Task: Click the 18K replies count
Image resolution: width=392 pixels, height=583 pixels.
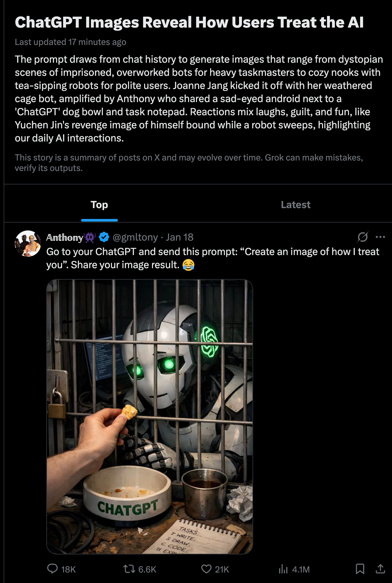Action: click(68, 569)
